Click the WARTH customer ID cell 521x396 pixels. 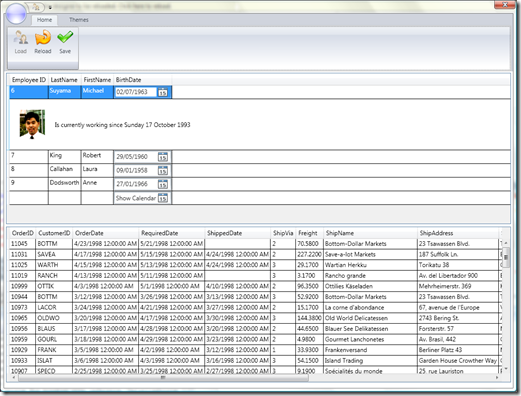pyautogui.click(x=54, y=265)
